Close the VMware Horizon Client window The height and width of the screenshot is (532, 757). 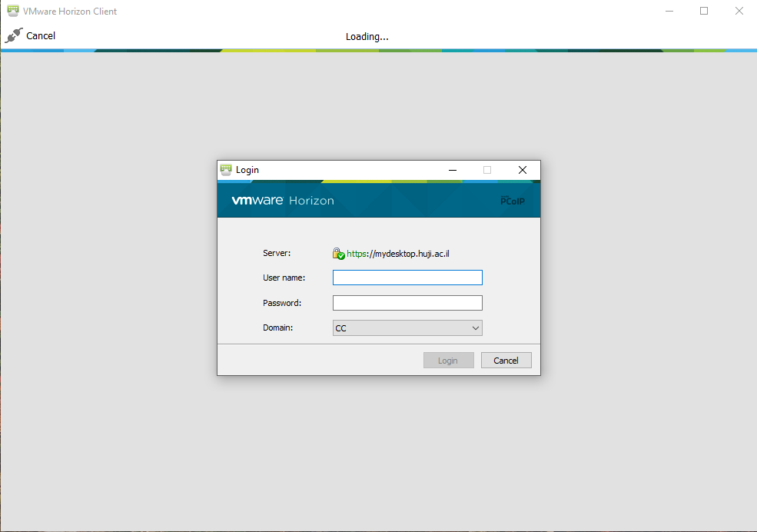click(x=739, y=11)
